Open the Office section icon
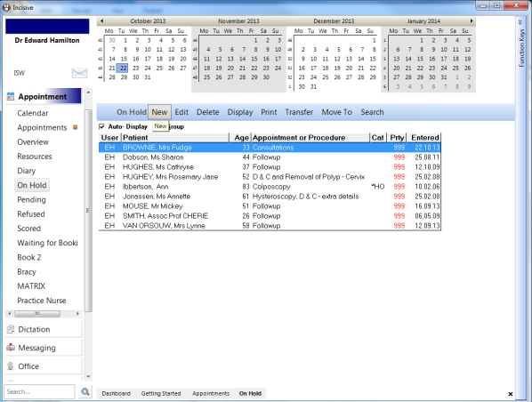 tap(11, 366)
